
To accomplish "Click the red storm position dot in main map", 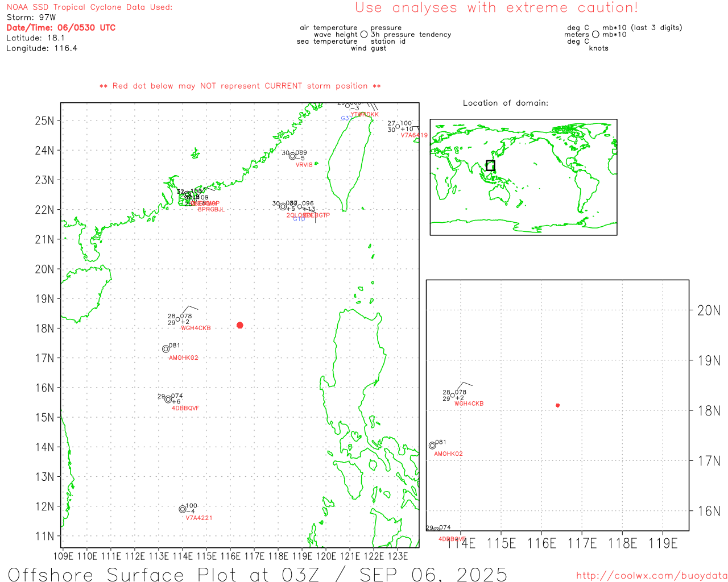I will [x=239, y=325].
